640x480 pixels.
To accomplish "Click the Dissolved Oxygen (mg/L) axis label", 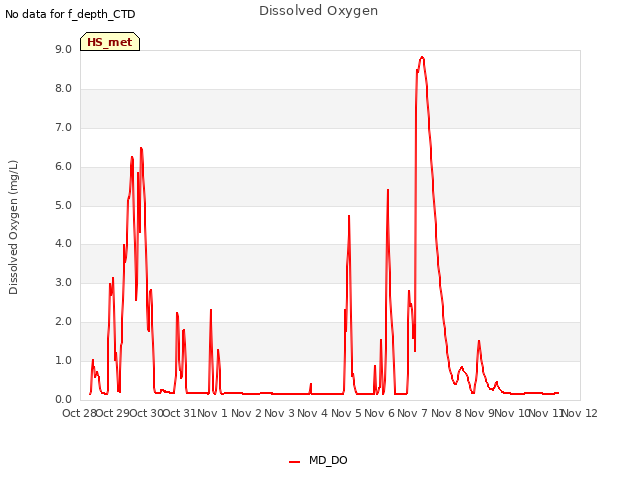I will tap(13, 227).
